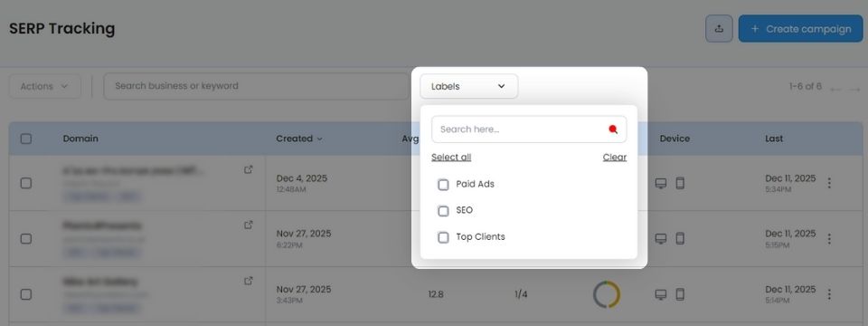Open the Actions dropdown
The width and height of the screenshot is (868, 326).
pos(45,87)
